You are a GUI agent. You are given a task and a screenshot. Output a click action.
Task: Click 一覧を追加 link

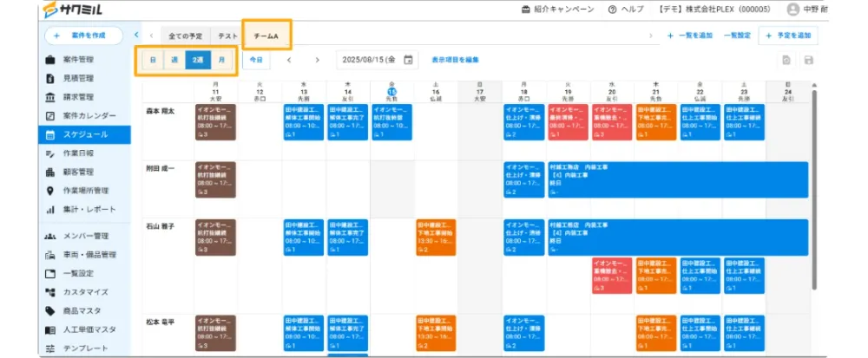click(690, 36)
